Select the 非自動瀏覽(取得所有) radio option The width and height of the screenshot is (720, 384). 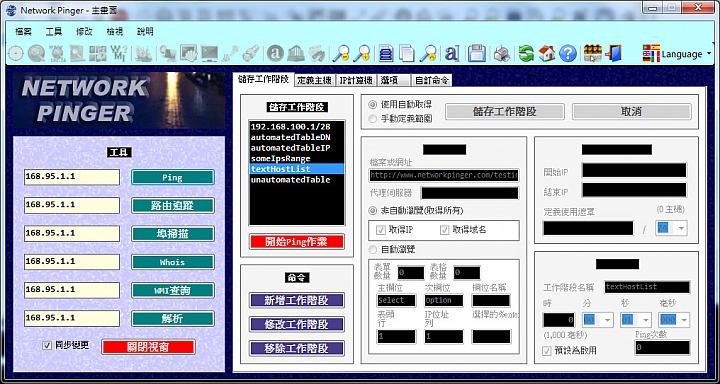[373, 210]
